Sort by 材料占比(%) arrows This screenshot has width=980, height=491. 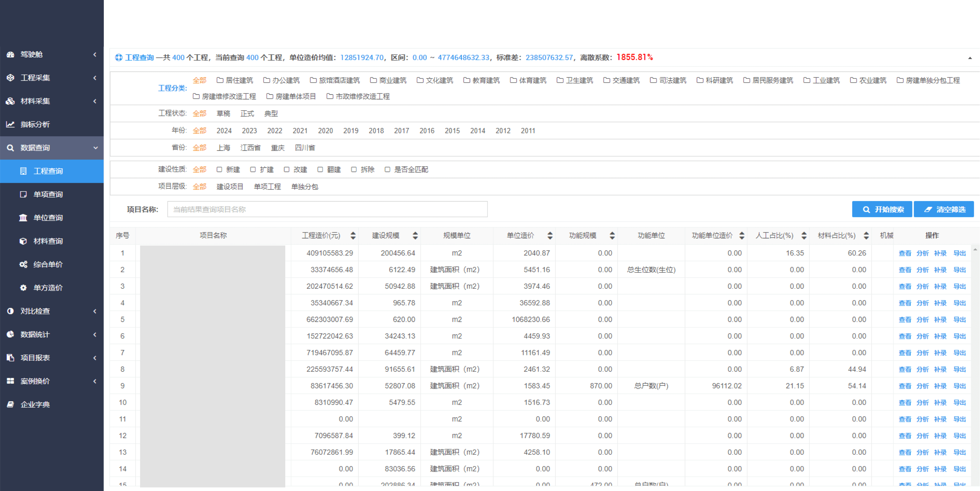coord(866,236)
